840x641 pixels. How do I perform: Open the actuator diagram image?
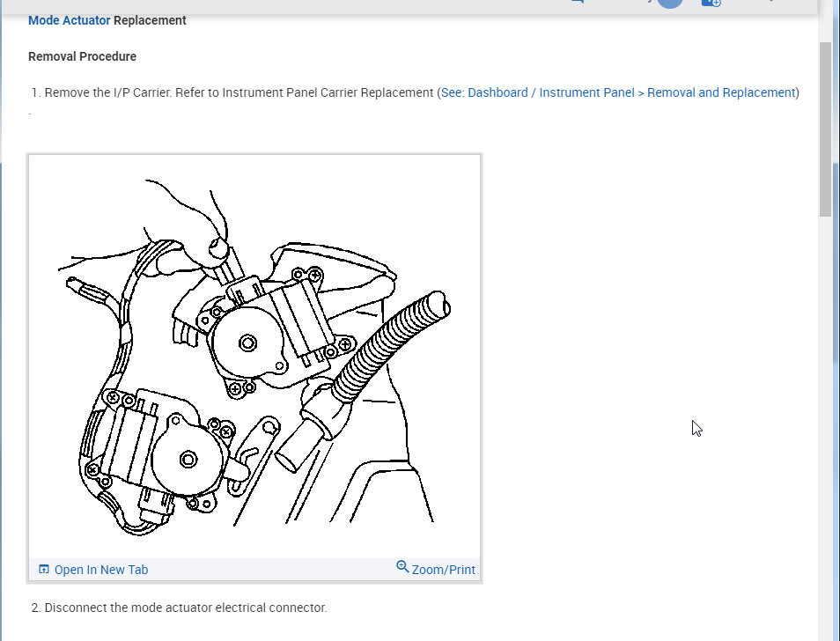[x=254, y=357]
